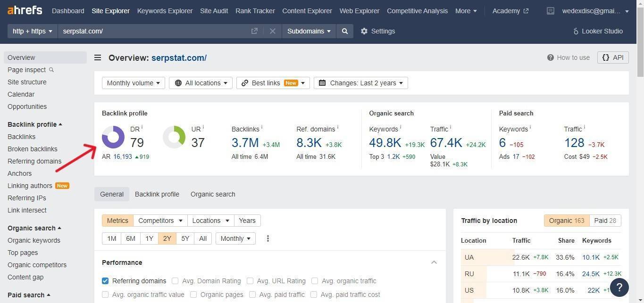Click the magnifier search button

[345, 31]
